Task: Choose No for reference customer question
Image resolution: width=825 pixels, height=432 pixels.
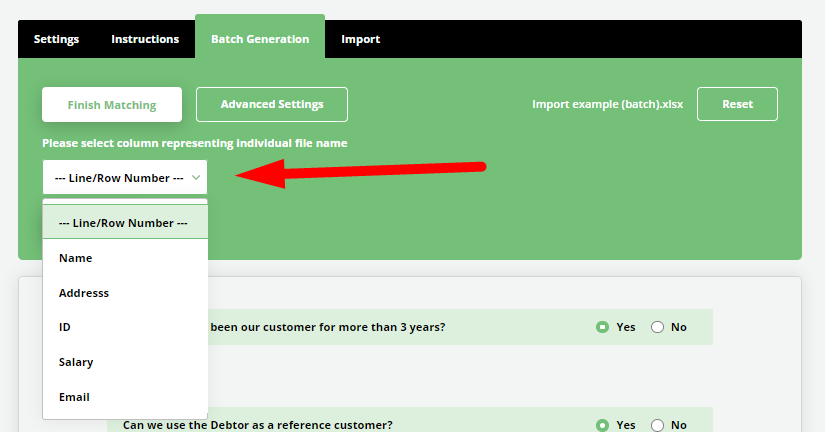Action: coord(658,425)
